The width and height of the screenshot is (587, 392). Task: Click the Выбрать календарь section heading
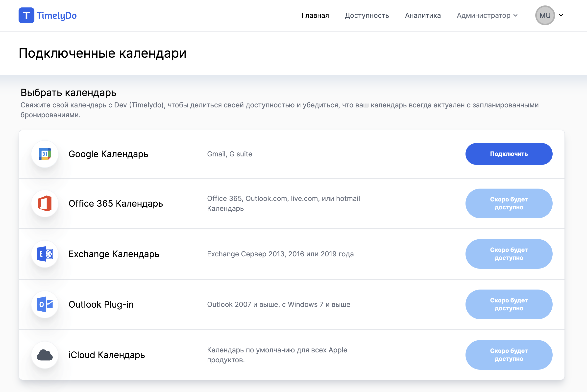(68, 93)
